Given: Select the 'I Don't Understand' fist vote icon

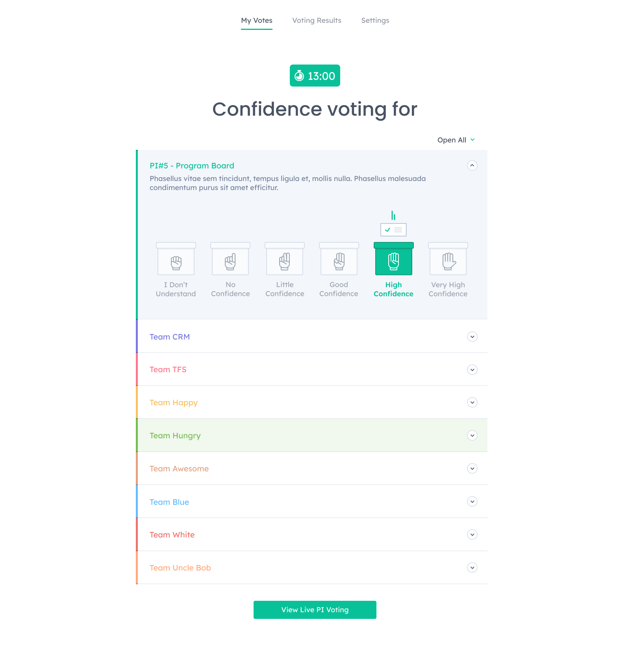Looking at the screenshot, I should click(176, 259).
